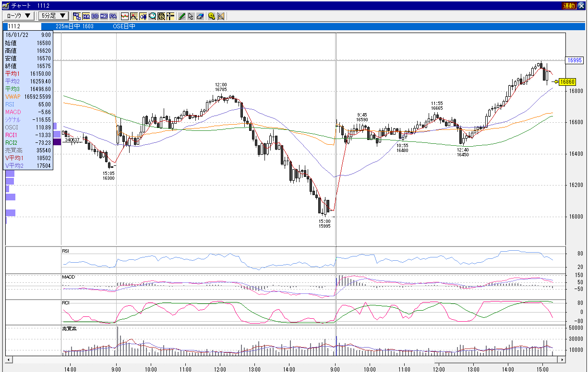
Task: Click the V平均1 18502 row
Action: pos(28,158)
